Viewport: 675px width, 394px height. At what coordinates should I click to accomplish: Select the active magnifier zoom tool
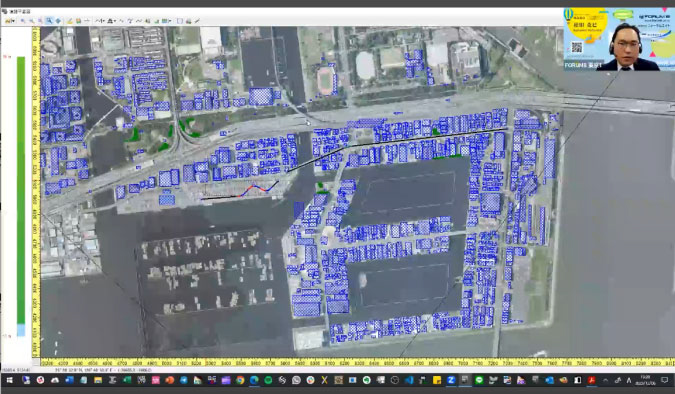point(49,21)
